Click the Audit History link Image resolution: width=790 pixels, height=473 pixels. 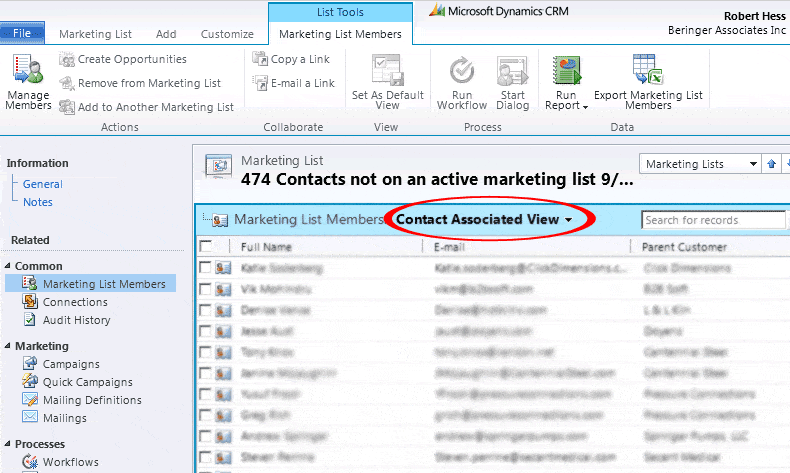coord(77,320)
